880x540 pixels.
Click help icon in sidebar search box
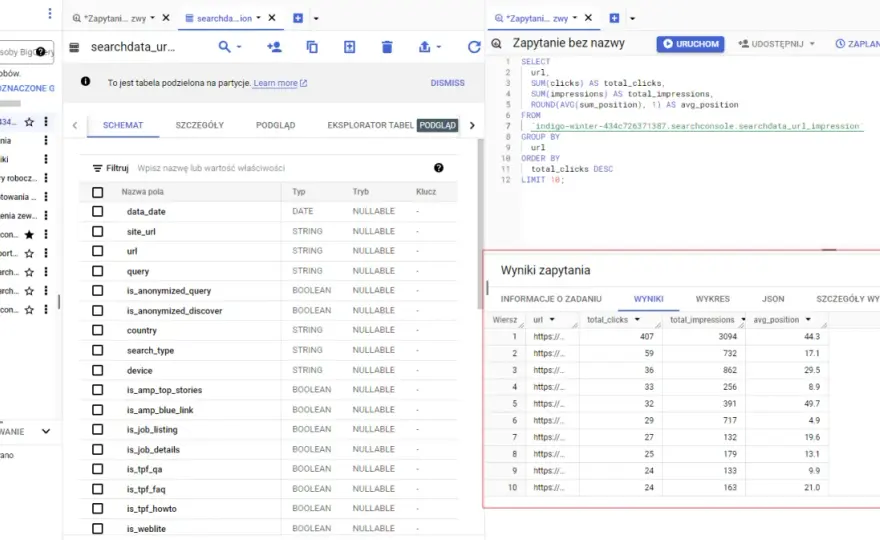(x=40, y=52)
